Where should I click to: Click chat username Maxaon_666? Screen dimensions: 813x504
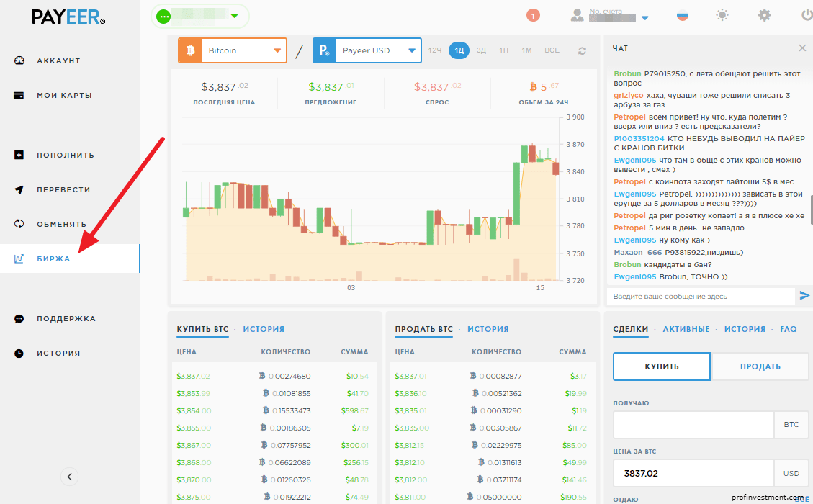click(x=638, y=253)
